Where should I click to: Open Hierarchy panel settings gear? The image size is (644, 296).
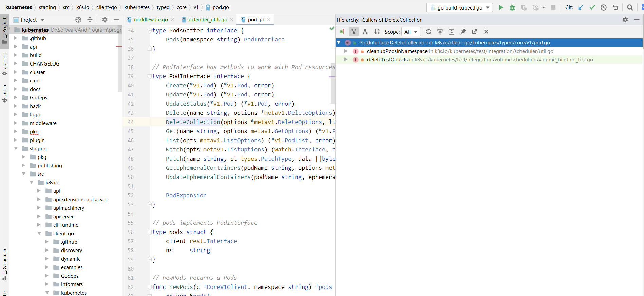coord(625,20)
